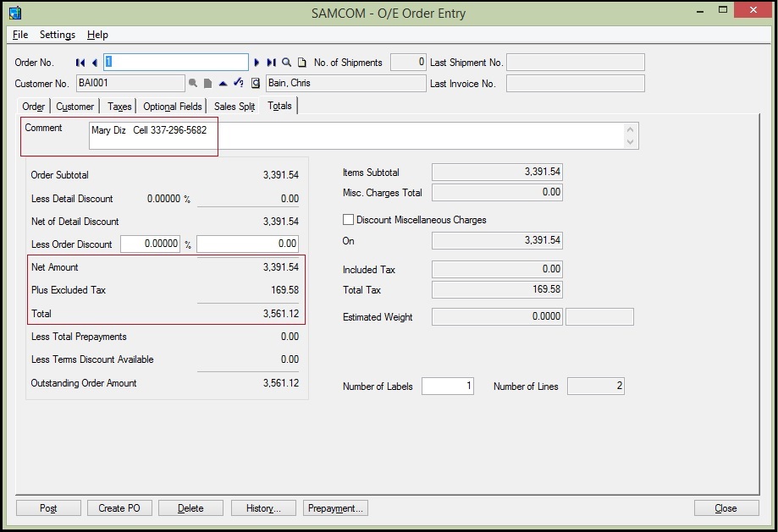Switch to the Order tab
Image resolution: width=778 pixels, height=532 pixels.
coord(33,107)
